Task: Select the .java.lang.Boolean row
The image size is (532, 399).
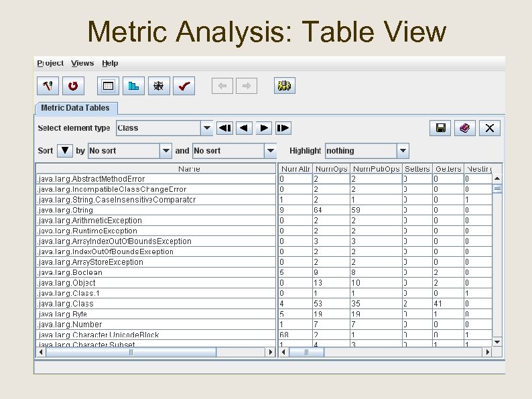Action: [x=155, y=273]
